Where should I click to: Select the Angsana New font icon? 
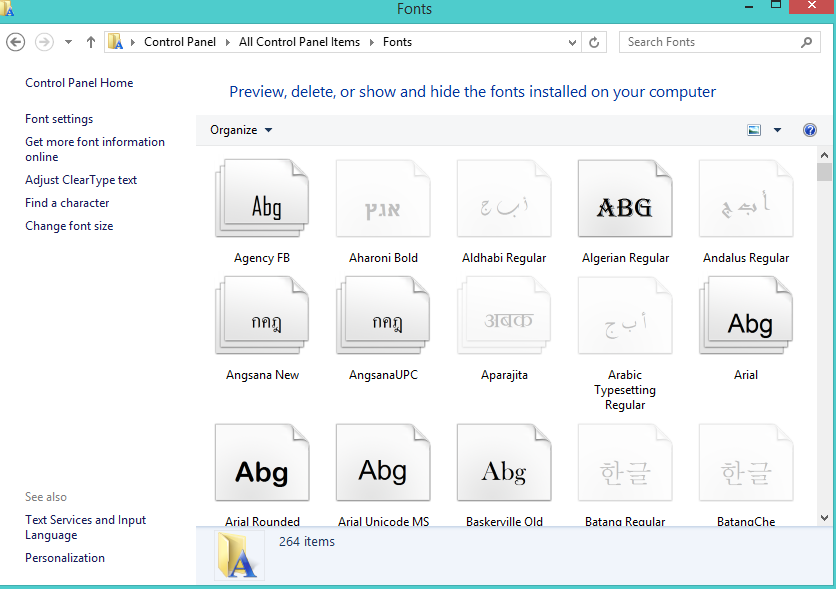[x=262, y=315]
